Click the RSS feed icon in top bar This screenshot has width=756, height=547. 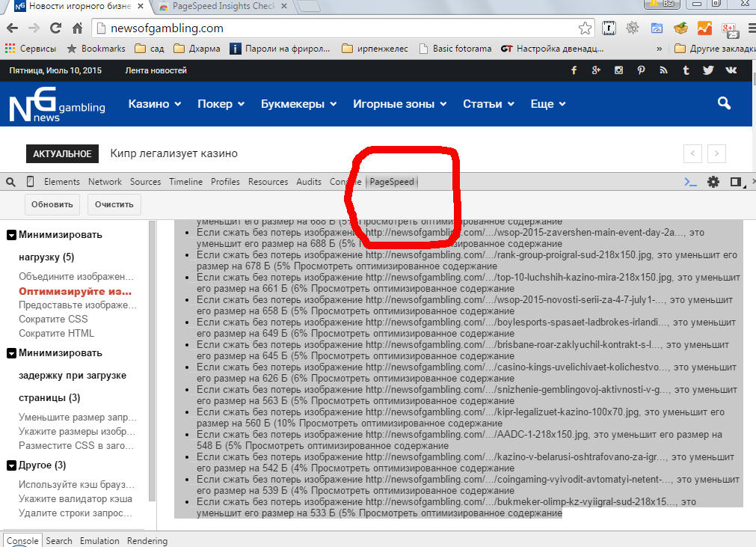(x=663, y=70)
